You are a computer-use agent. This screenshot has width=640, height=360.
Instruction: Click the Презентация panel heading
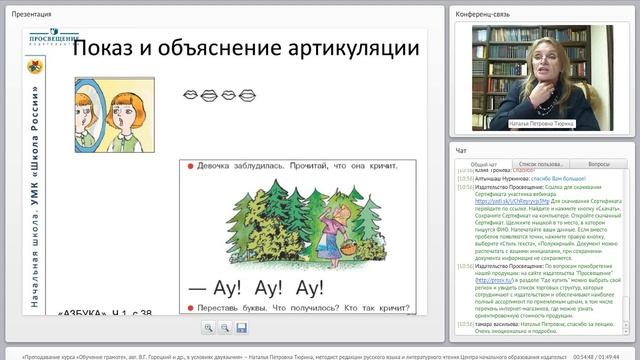(31, 14)
